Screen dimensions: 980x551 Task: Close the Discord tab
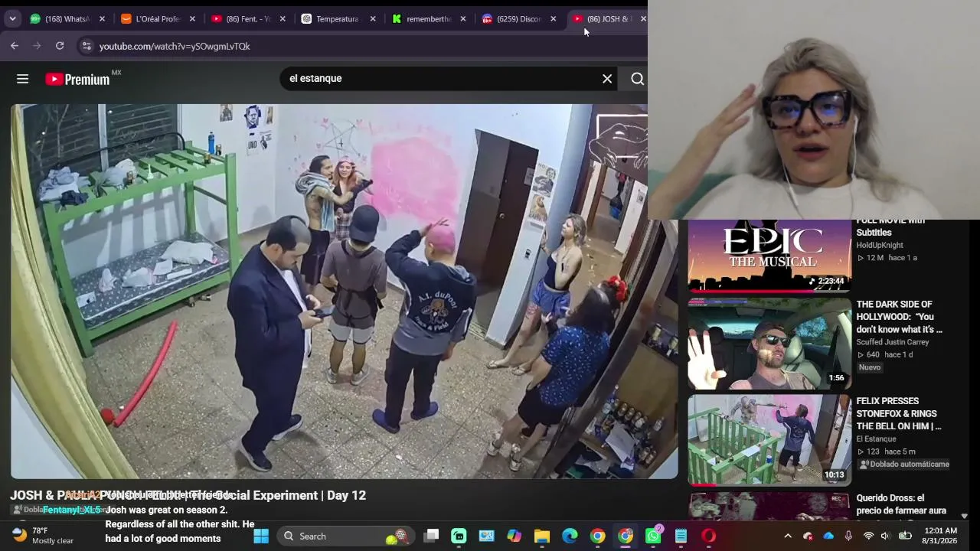554,18
